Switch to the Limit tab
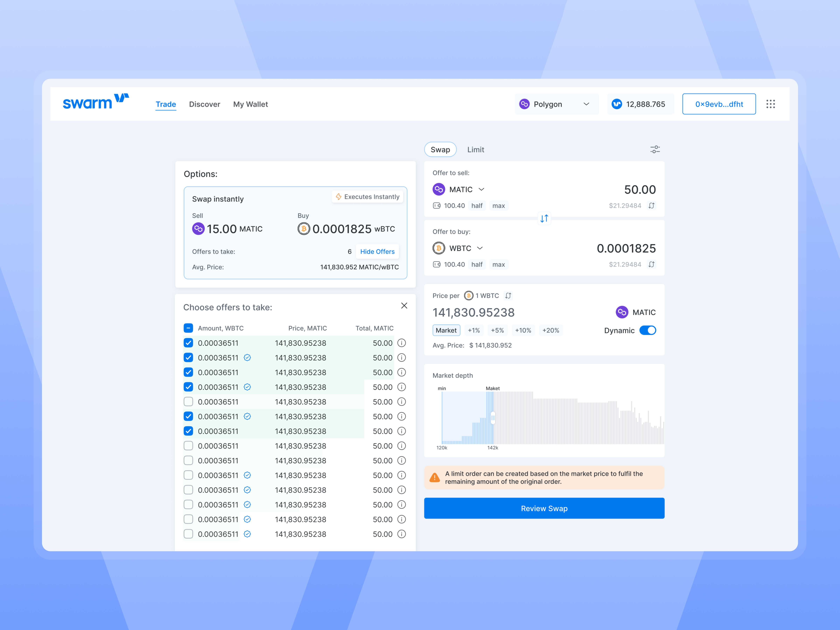This screenshot has height=630, width=840. tap(476, 149)
